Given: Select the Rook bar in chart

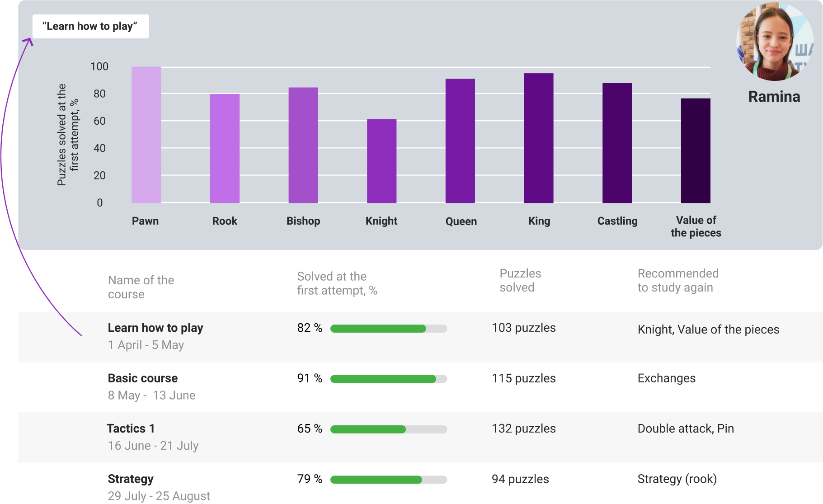Looking at the screenshot, I should point(225,148).
